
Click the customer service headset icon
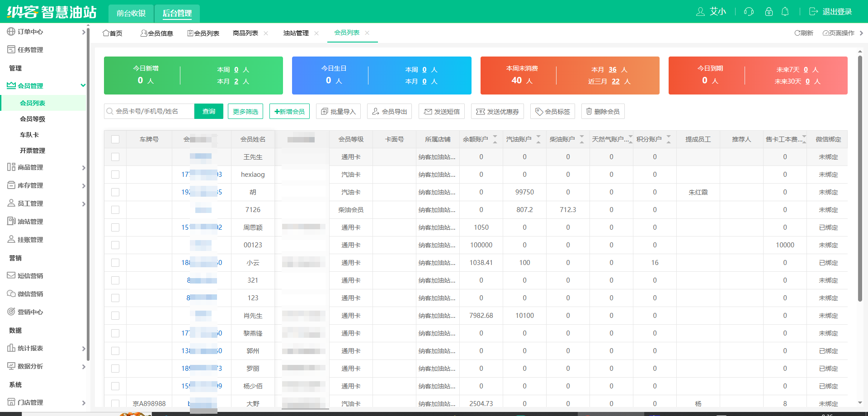click(749, 12)
